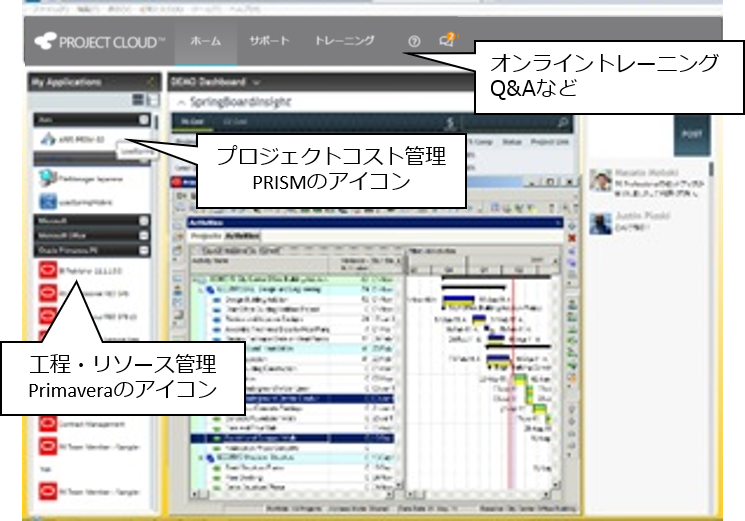Click the red delete X icon in Primavera
745x521 pixels.
572,237
